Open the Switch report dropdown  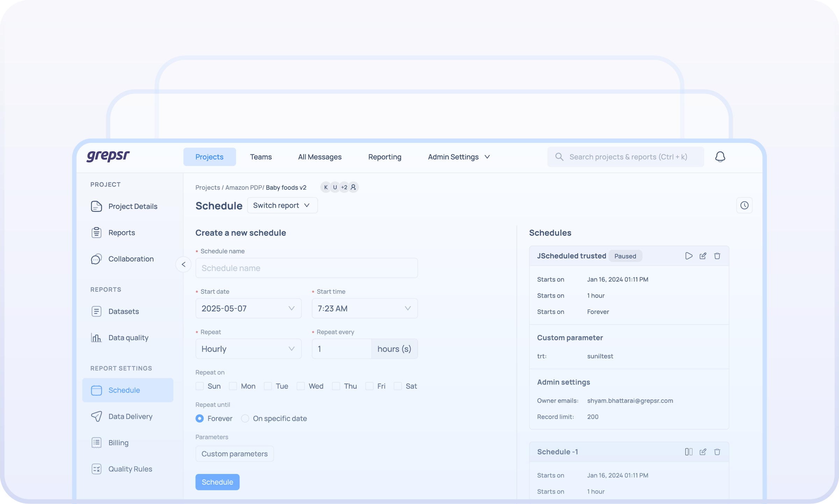tap(282, 205)
